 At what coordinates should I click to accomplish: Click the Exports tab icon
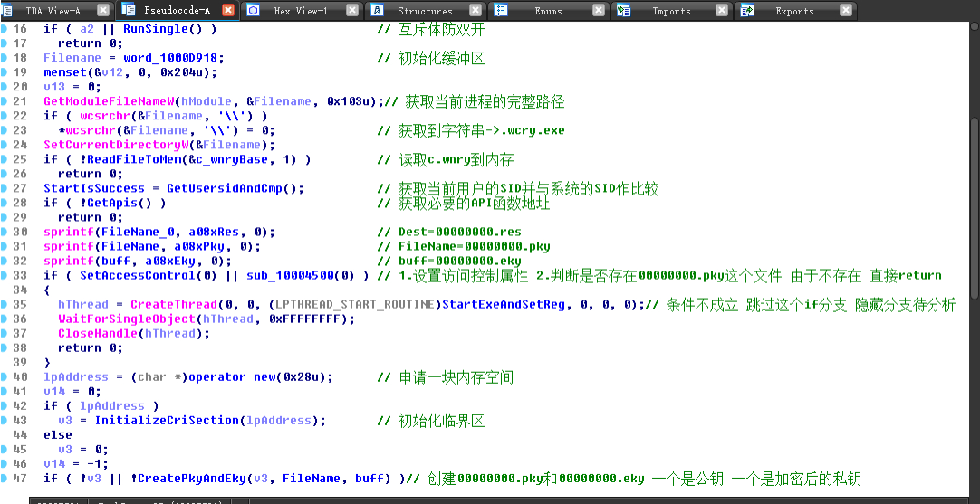[x=747, y=10]
